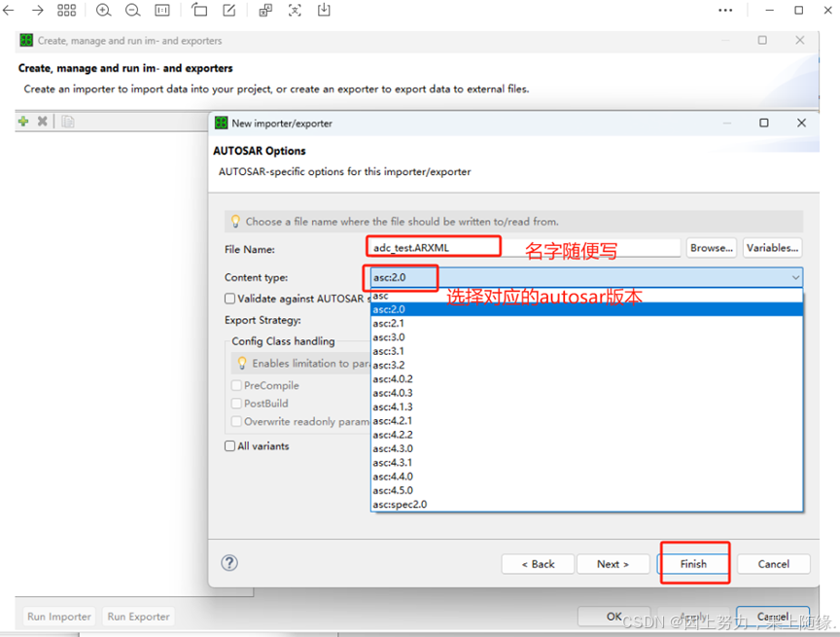The width and height of the screenshot is (840, 637).
Task: Choose the plain asc option
Action: tap(586, 296)
